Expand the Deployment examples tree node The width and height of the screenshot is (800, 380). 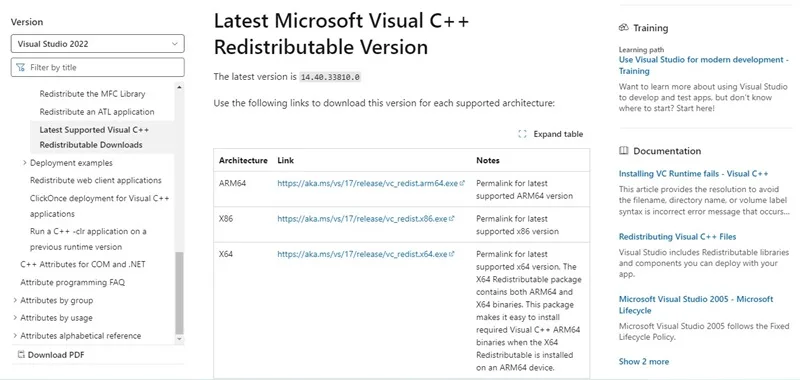click(25, 163)
